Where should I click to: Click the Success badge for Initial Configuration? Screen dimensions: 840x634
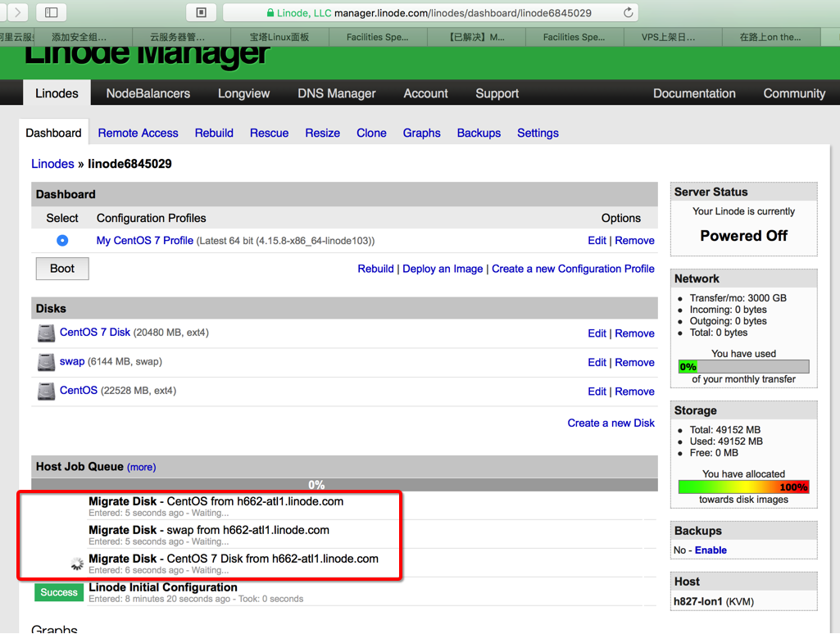click(59, 592)
